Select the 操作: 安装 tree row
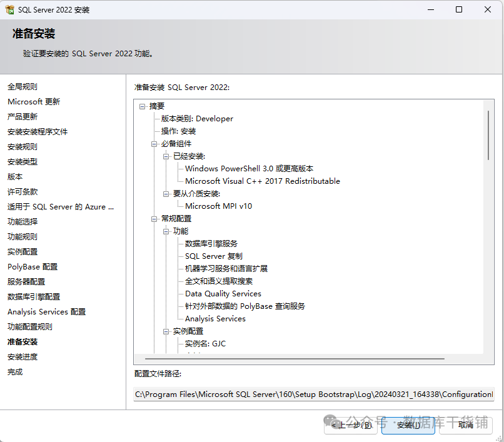Screen dimensions: 504x442 178,131
